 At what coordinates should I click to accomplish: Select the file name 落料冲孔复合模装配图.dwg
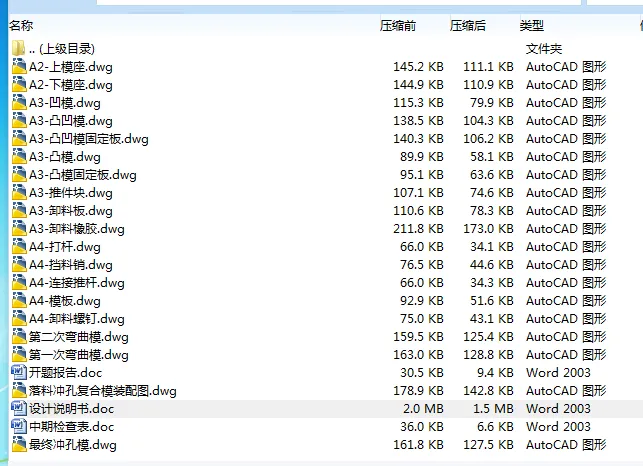pyautogui.click(x=103, y=391)
